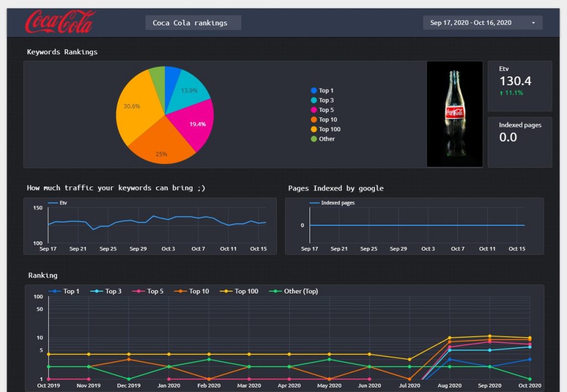Image resolution: width=567 pixels, height=392 pixels.
Task: Click the Indexed pages 0.0 scorecard value
Action: [508, 137]
